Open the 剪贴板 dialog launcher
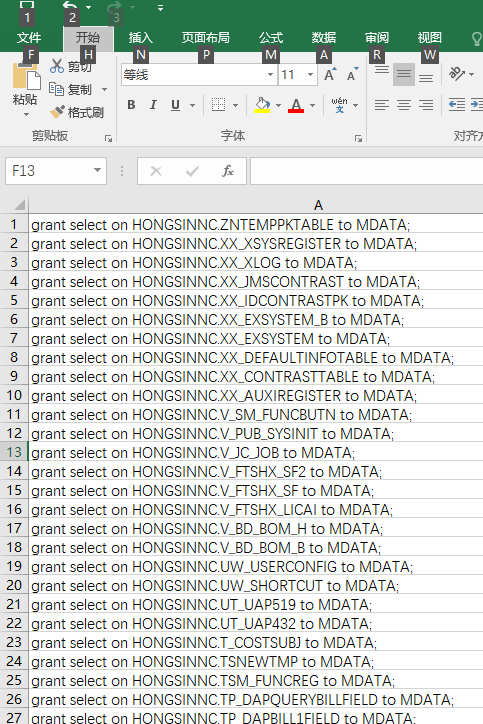The width and height of the screenshot is (483, 724). point(109,138)
